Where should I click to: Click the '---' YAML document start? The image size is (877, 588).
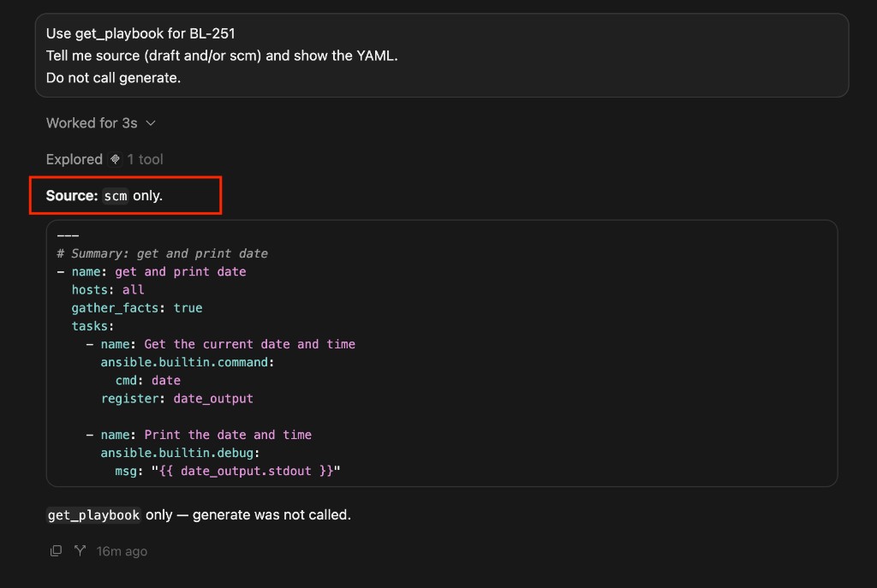(x=68, y=235)
